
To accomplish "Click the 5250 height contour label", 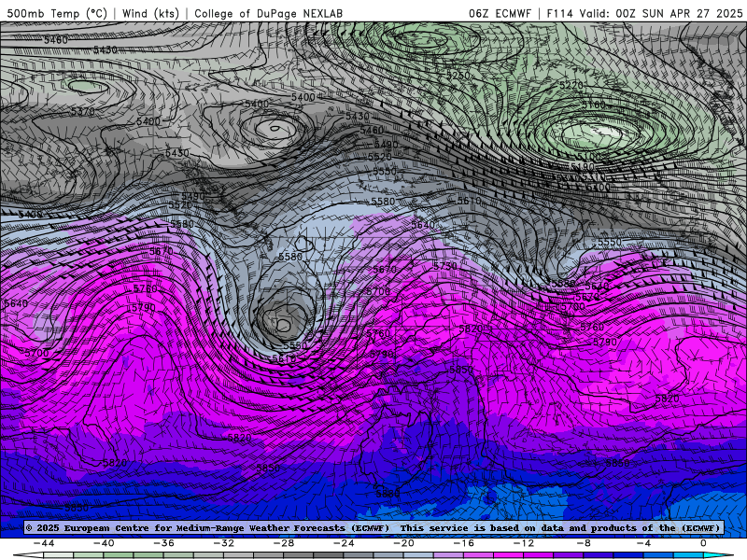I will [458, 76].
